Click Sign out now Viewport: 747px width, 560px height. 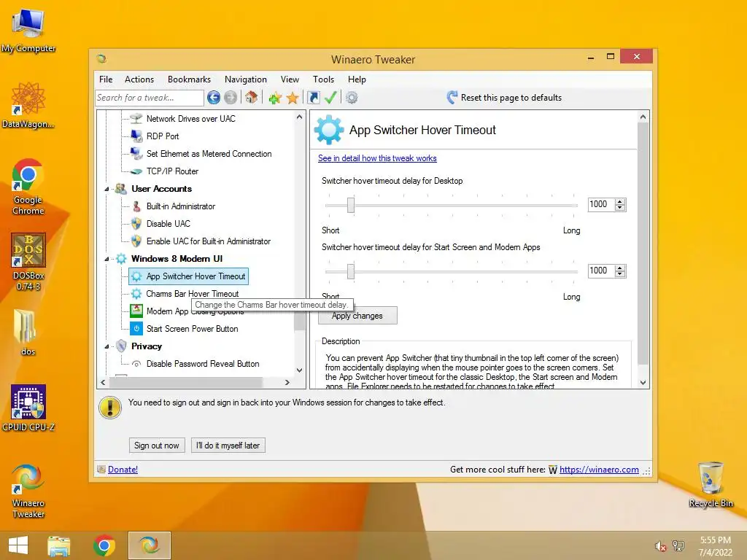pos(157,446)
